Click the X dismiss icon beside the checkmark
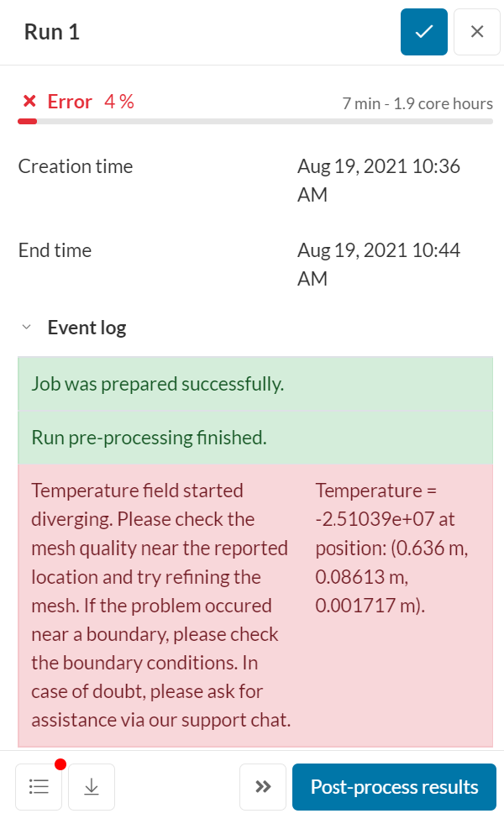This screenshot has width=504, height=824. 476,32
